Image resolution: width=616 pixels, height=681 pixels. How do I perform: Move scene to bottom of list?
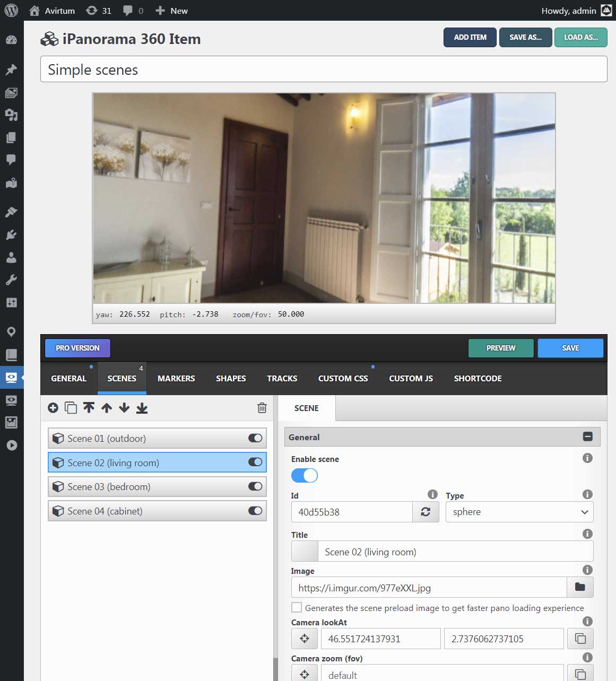click(x=142, y=408)
